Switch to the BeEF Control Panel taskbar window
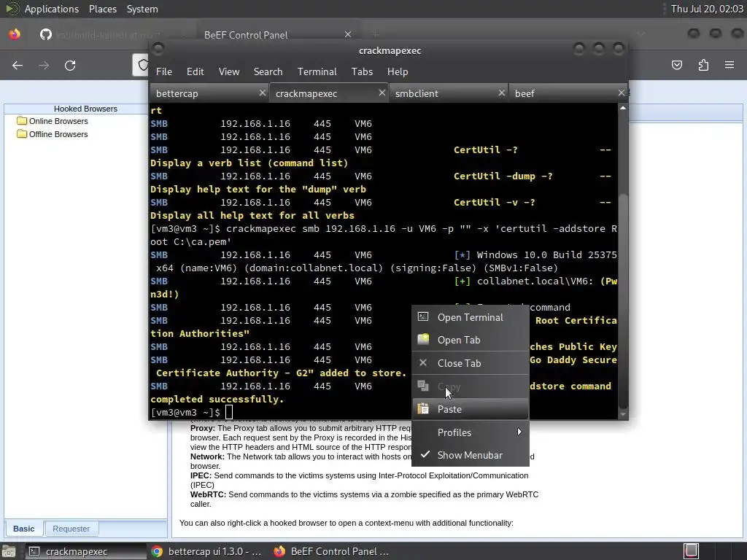 tap(332, 551)
